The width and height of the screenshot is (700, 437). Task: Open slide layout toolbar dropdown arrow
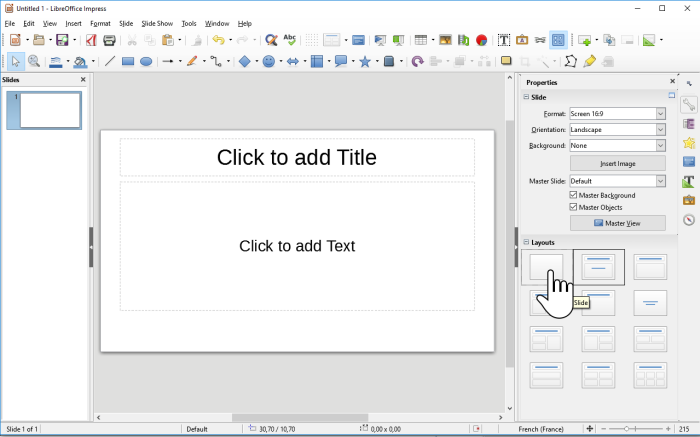[x=346, y=40]
